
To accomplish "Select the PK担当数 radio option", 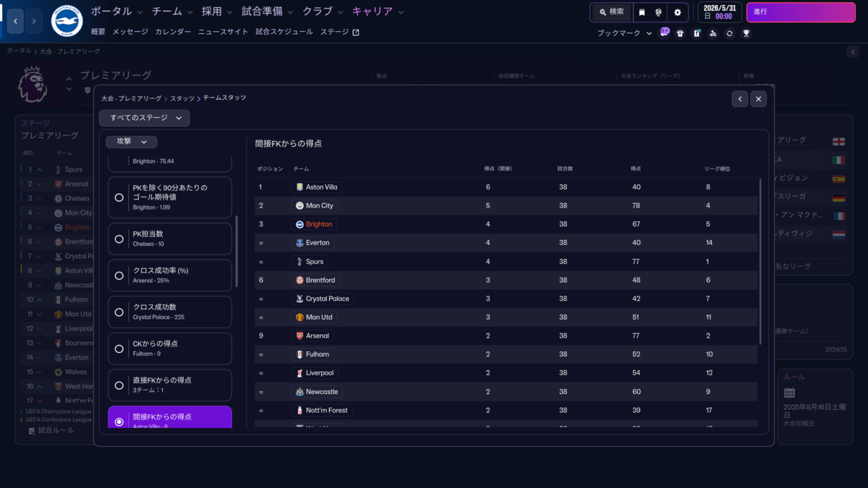I will click(119, 239).
